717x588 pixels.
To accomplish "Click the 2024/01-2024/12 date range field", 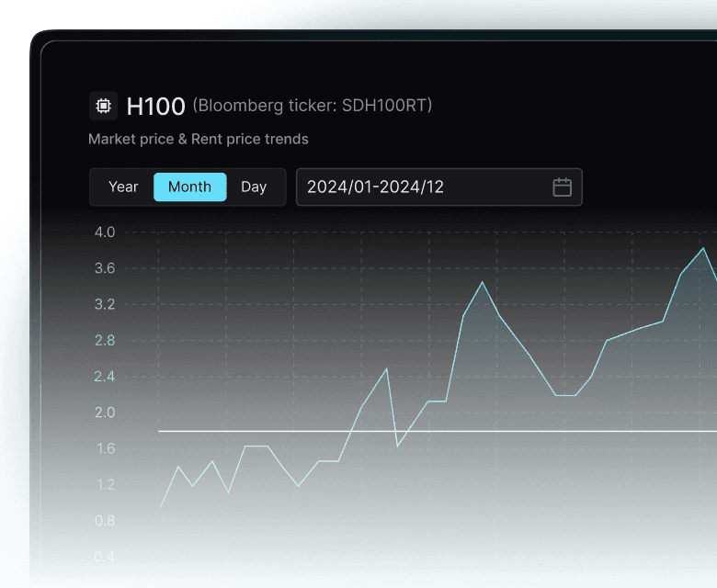I will tap(439, 187).
